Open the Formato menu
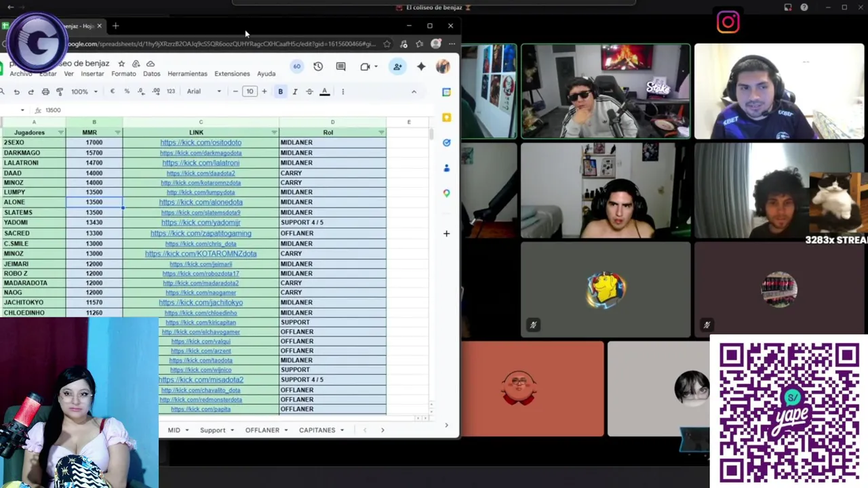The height and width of the screenshot is (488, 868). pos(123,74)
